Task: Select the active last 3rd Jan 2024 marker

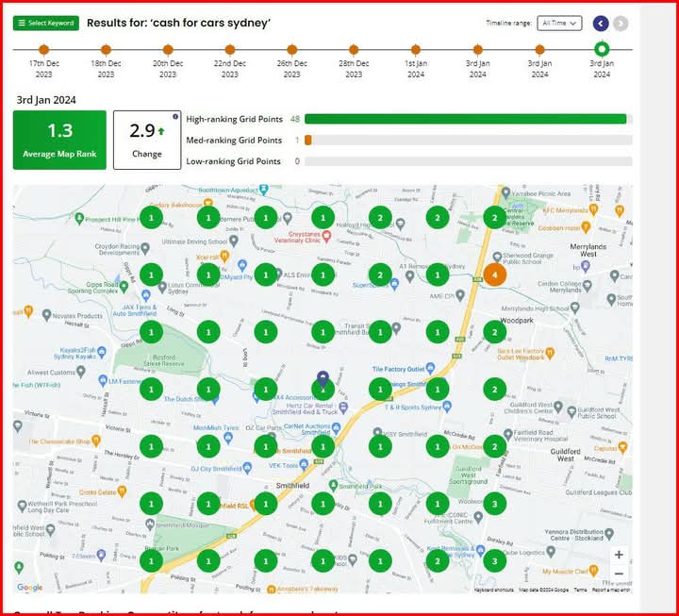Action: click(x=602, y=49)
